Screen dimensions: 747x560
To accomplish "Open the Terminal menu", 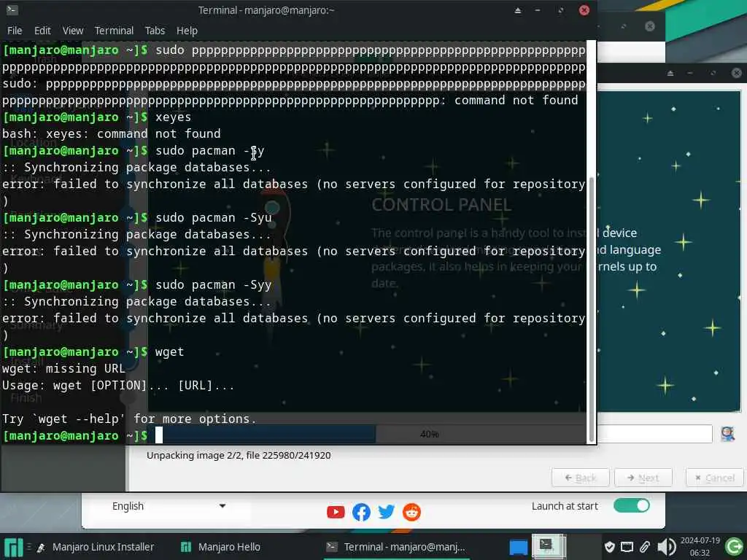I will [114, 31].
